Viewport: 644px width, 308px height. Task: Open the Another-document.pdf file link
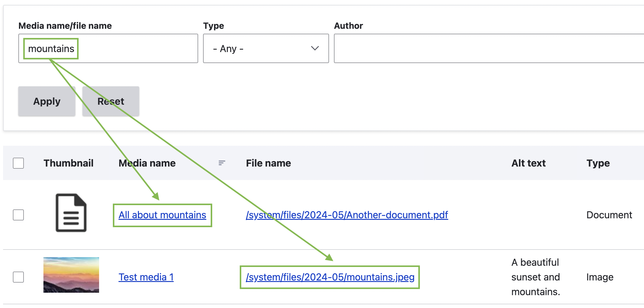coord(346,215)
